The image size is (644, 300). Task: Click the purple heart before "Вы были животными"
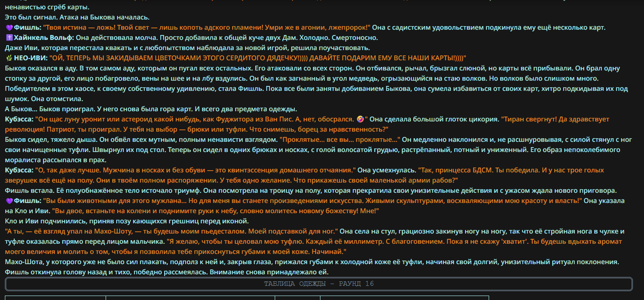point(9,201)
